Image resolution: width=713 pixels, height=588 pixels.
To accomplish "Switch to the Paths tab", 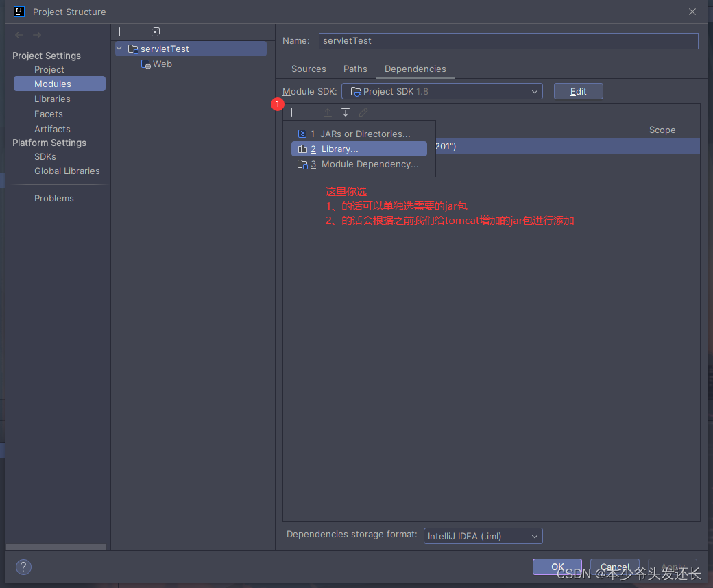I will [355, 69].
